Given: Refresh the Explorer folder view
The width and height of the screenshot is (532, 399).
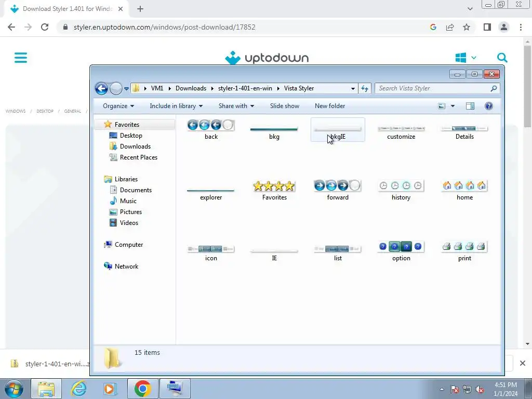Looking at the screenshot, I should 365,88.
